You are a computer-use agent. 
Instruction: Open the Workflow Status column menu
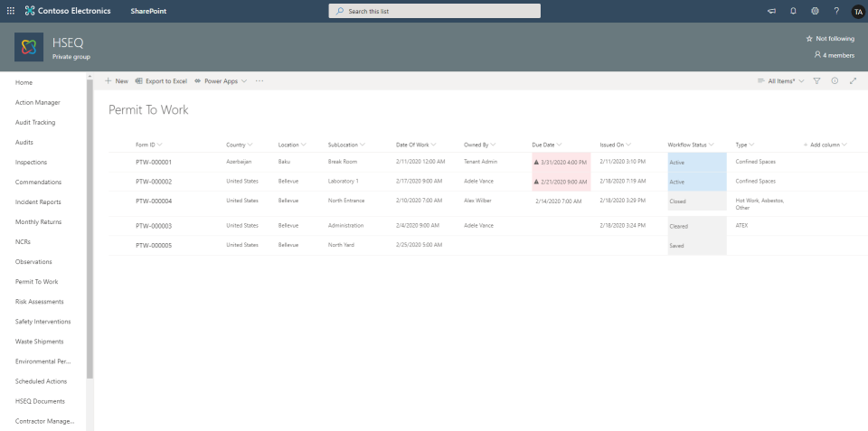pos(691,145)
